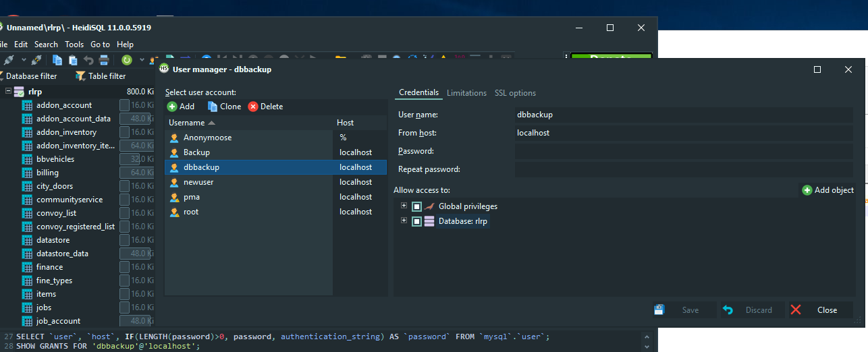The image size is (868, 352).
Task: Click the Password input field
Action: click(x=684, y=151)
